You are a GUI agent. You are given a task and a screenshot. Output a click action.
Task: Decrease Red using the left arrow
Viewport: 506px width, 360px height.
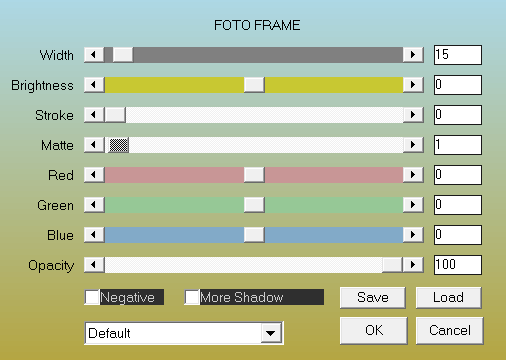(x=94, y=175)
